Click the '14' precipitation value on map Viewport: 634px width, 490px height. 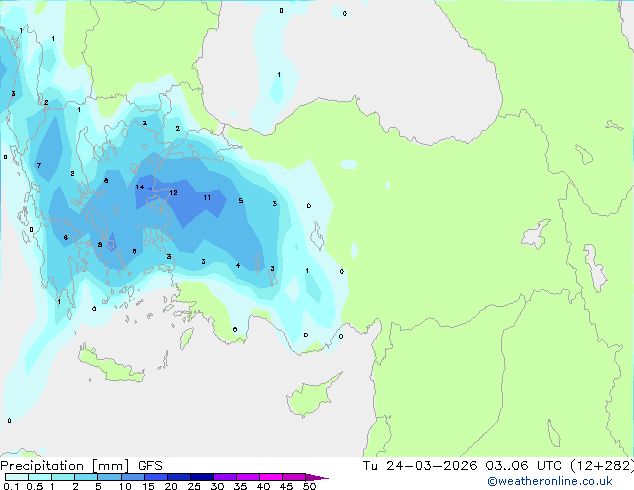[140, 187]
